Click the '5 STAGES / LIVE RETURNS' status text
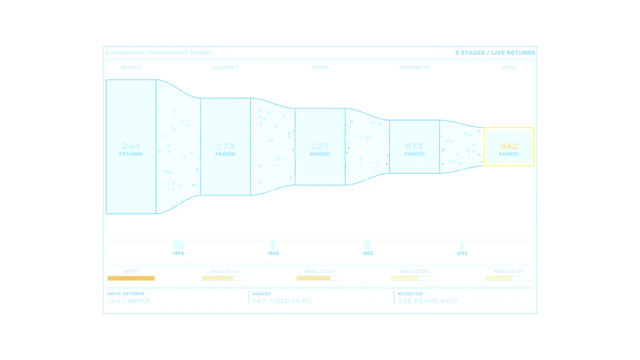640x360 pixels. tap(495, 53)
